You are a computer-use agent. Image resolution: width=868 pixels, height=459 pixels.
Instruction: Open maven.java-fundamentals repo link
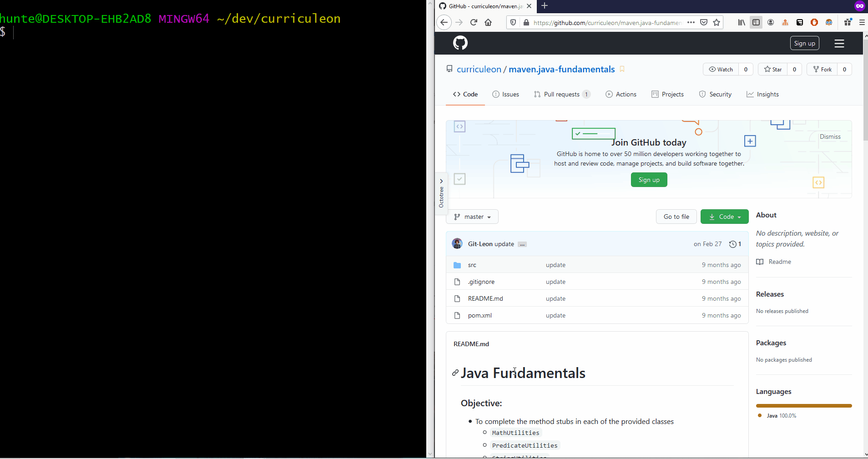tap(561, 69)
